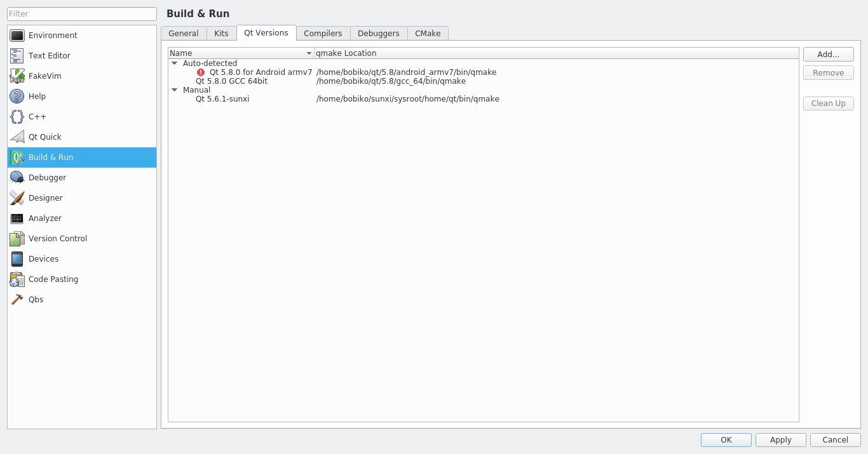Switch to the Kits tab

(221, 34)
